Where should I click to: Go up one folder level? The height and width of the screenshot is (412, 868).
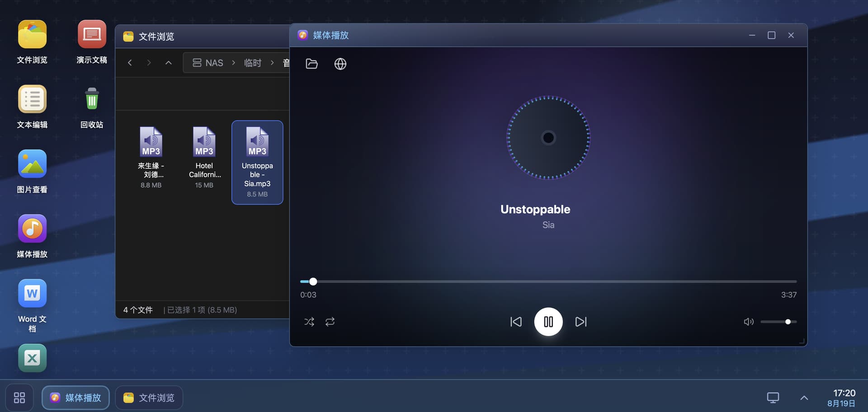168,63
